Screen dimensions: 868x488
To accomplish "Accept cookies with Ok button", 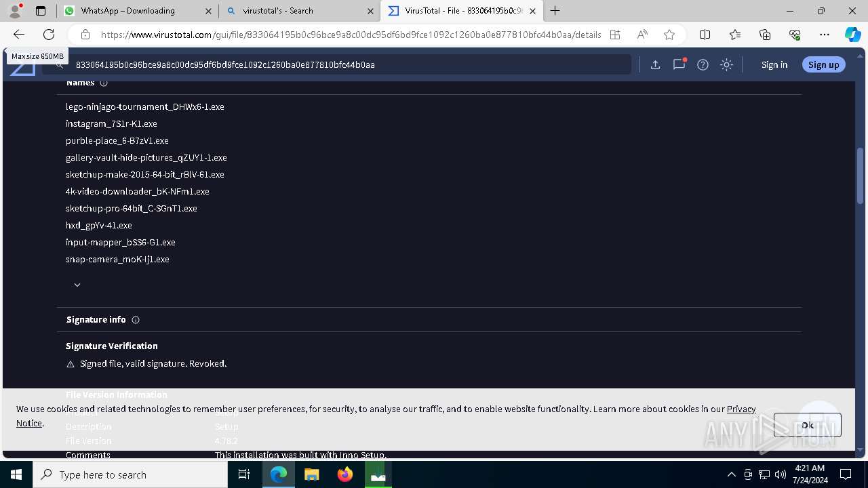I will pyautogui.click(x=807, y=425).
